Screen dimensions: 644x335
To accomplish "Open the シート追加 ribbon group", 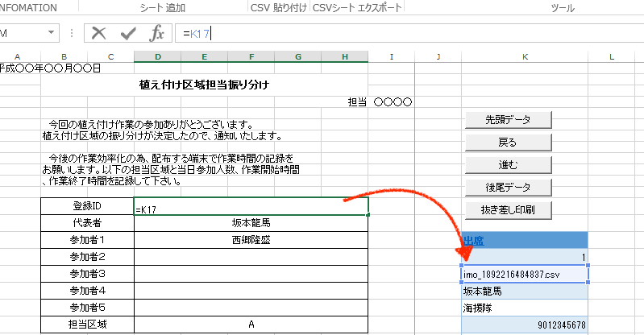I will tap(162, 8).
